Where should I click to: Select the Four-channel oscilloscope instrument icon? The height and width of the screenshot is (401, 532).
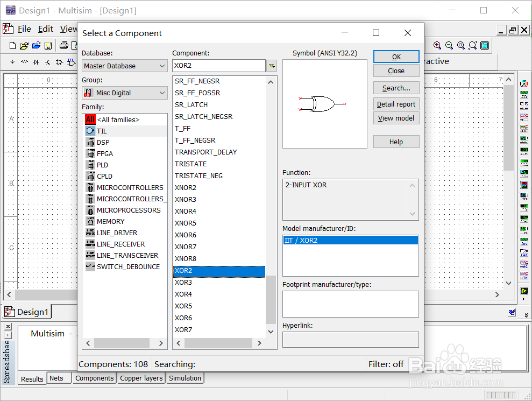[524, 128]
